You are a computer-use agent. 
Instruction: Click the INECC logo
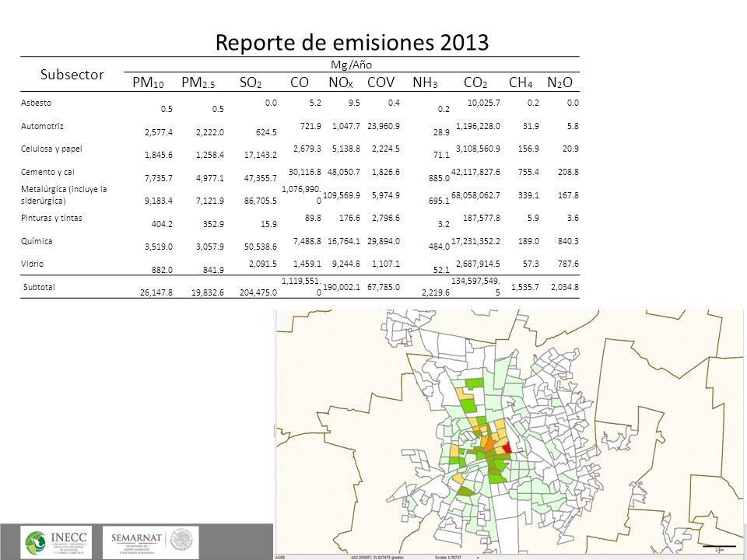[x=56, y=542]
